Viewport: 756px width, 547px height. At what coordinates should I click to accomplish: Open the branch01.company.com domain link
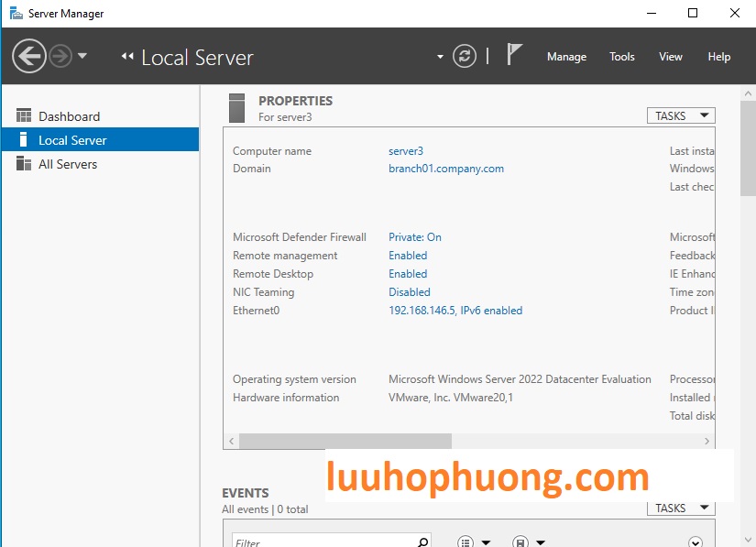[x=445, y=169]
